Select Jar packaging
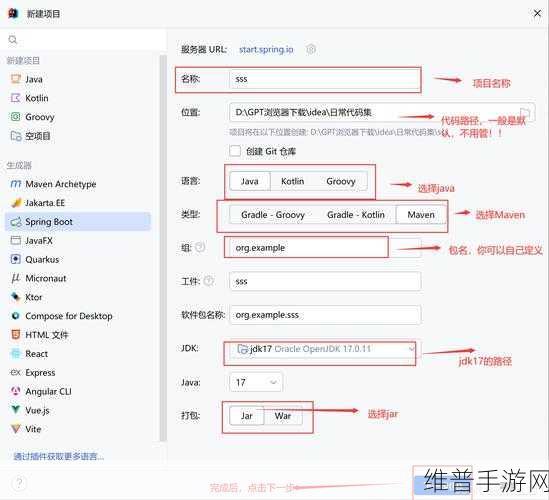 (246, 416)
